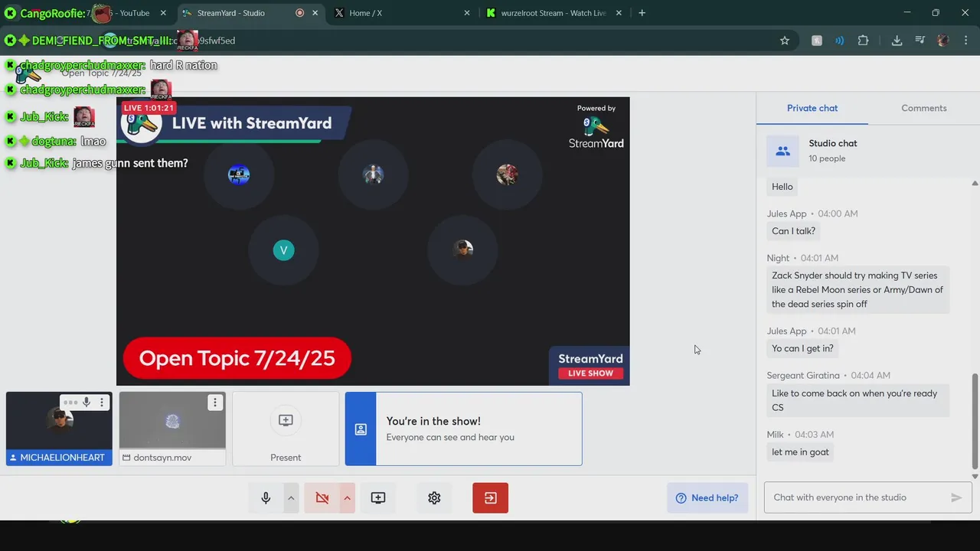Turn on the camera using the red camera button
The width and height of the screenshot is (980, 551).
coord(322,498)
